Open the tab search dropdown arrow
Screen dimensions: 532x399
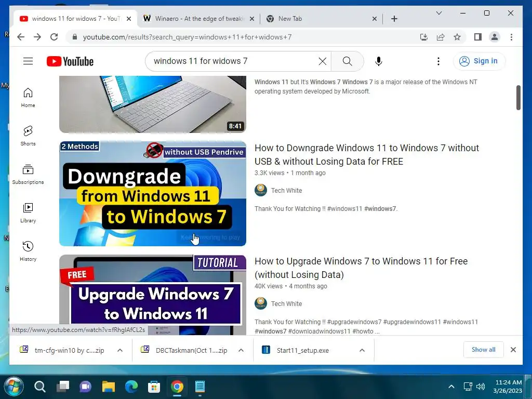pos(438,13)
